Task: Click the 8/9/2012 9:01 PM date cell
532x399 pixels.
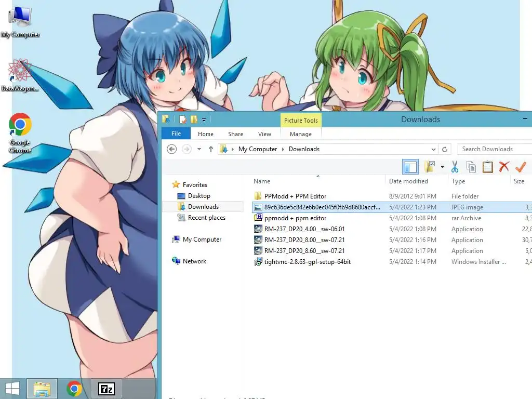Action: (413, 196)
